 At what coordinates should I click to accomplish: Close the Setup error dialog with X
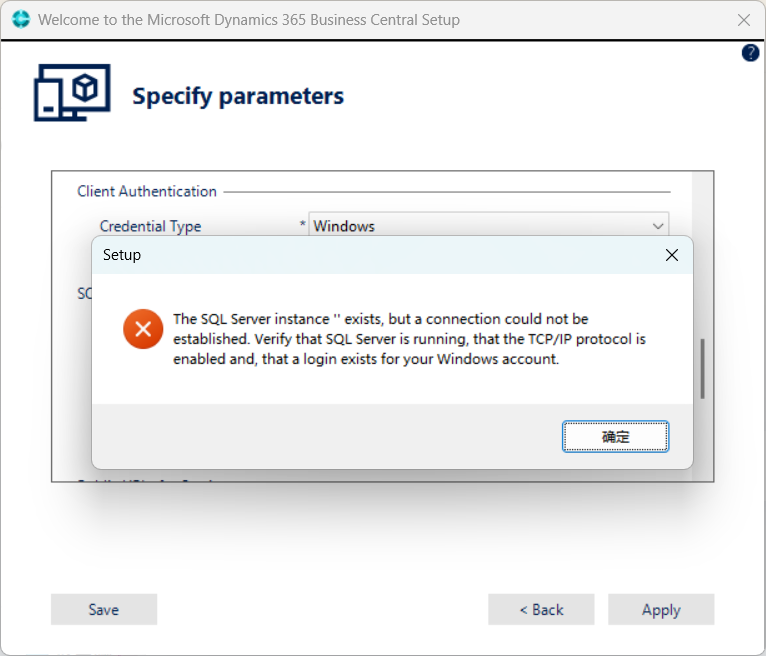point(672,254)
